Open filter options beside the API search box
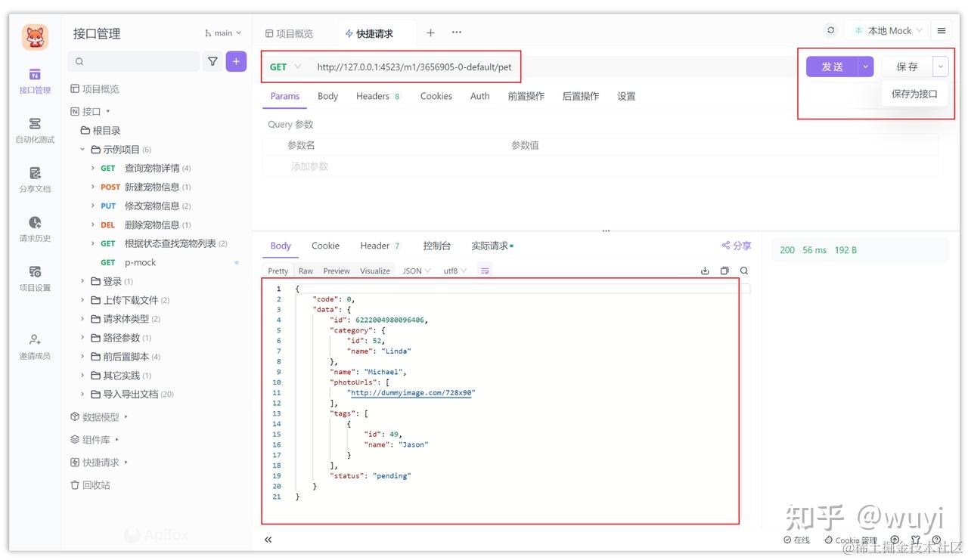The height and width of the screenshot is (560, 968). (x=213, y=61)
